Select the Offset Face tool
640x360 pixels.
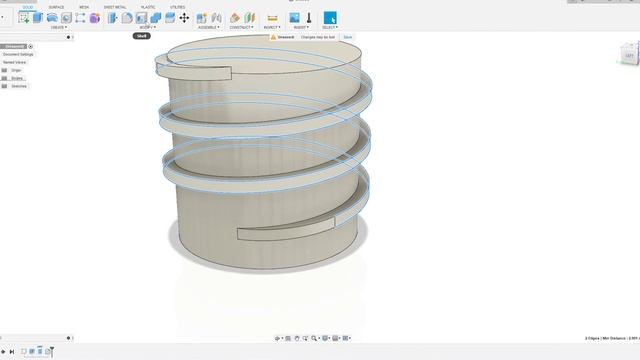click(x=170, y=18)
